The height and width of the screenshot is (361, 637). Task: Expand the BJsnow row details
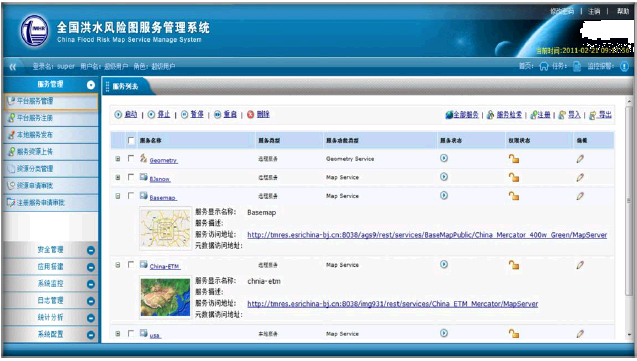pos(117,177)
